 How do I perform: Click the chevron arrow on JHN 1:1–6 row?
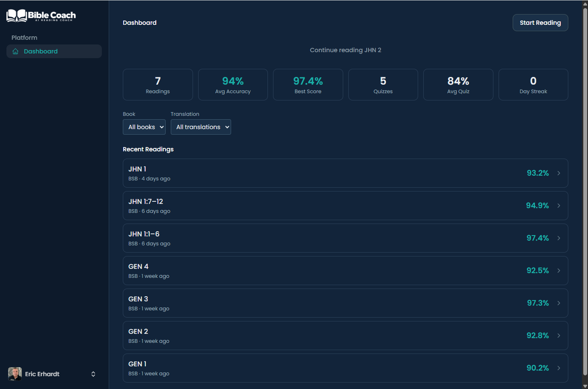click(558, 238)
